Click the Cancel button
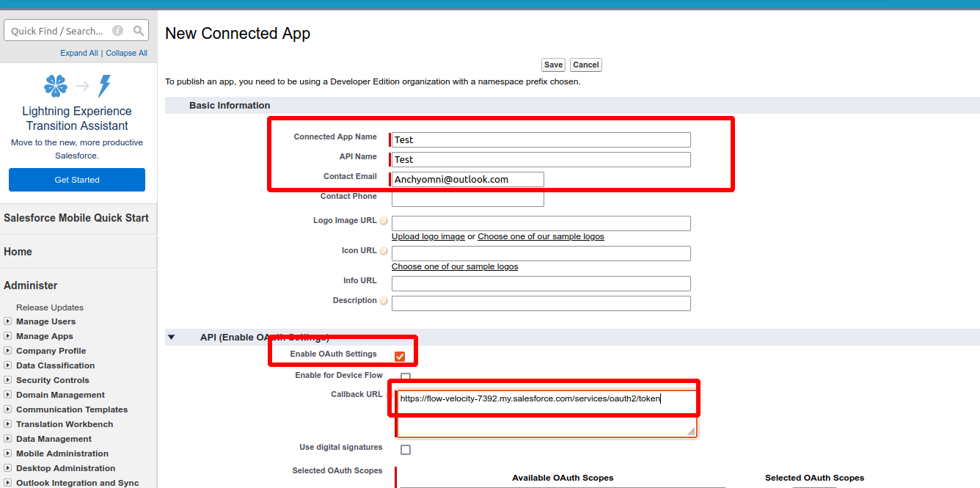Image resolution: width=980 pixels, height=488 pixels. [586, 65]
